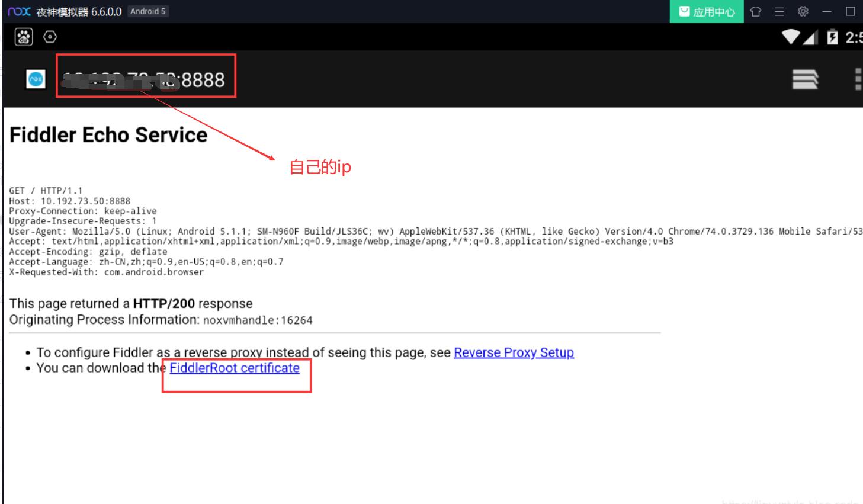Click the noxvmhandle:16264 process text
The height and width of the screenshot is (504, 863).
pos(258,320)
